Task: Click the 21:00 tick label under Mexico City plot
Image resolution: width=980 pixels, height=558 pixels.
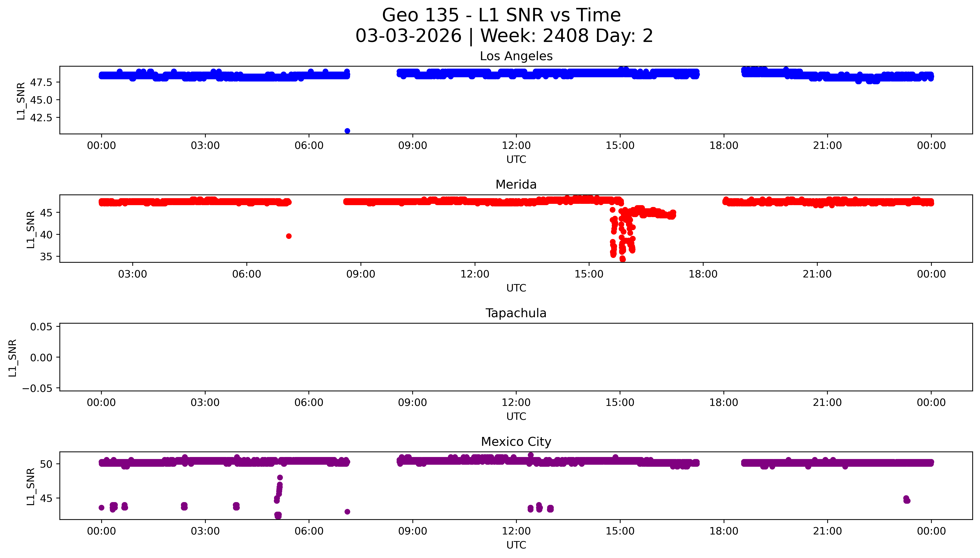Action: click(827, 531)
